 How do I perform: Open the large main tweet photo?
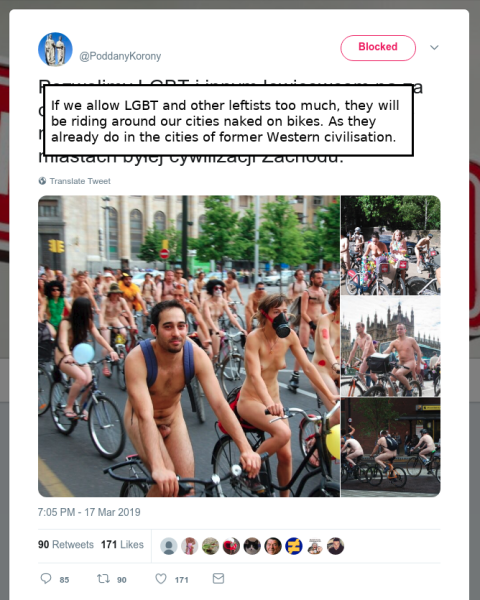(189, 346)
